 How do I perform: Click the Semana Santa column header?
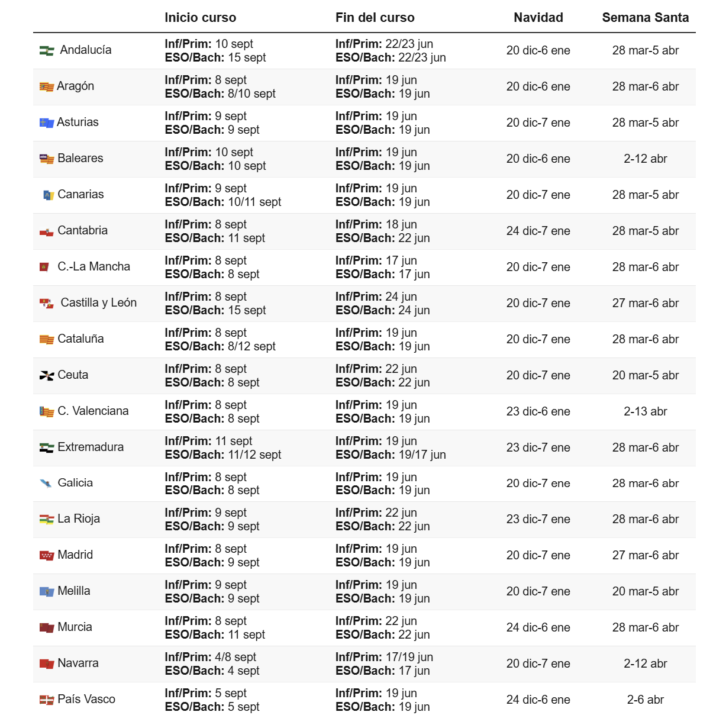645,18
